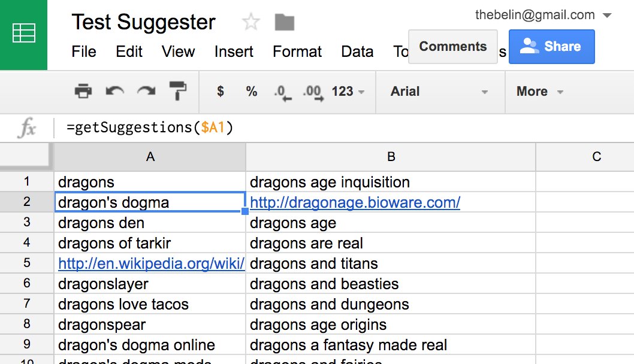Select cell 'dragons and titans'
Image resolution: width=634 pixels, height=364 pixels.
391,263
